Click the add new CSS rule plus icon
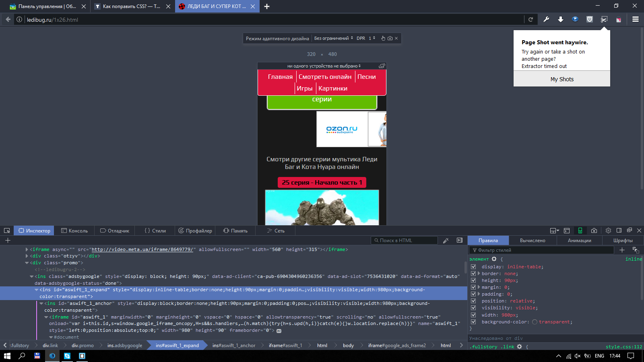 (x=622, y=250)
